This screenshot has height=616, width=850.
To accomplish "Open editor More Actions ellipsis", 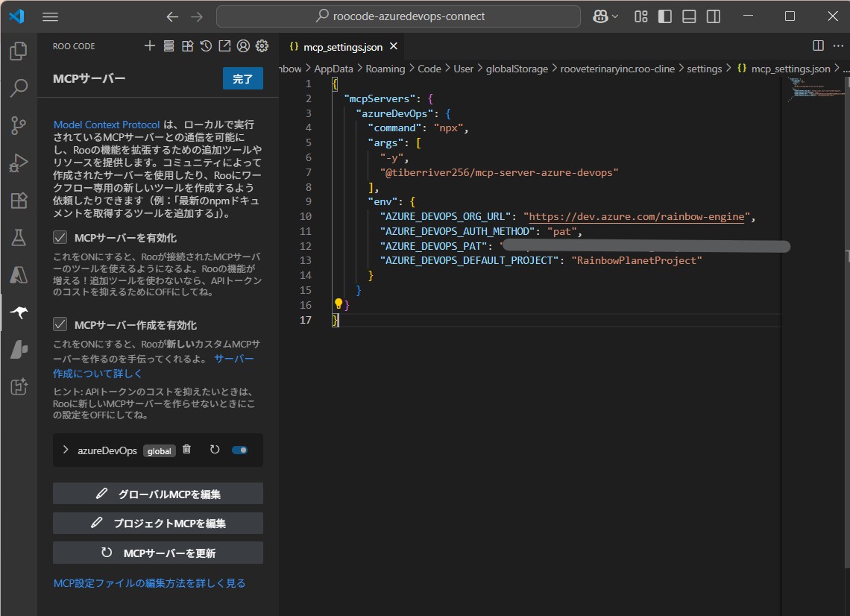I will (838, 45).
